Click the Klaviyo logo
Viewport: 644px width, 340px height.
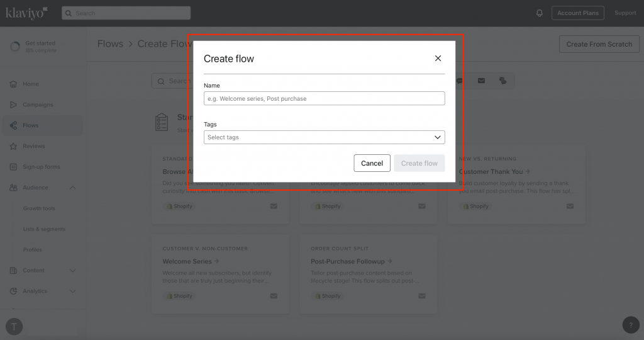click(26, 13)
